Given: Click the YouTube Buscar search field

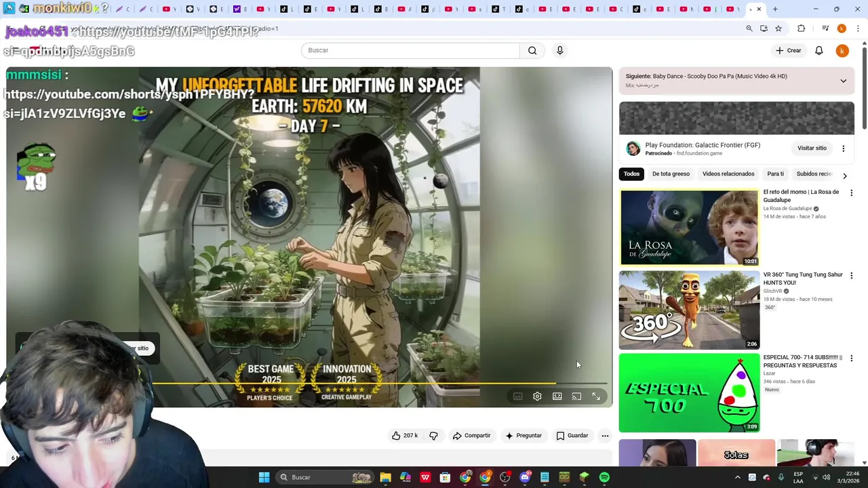Looking at the screenshot, I should (410, 50).
